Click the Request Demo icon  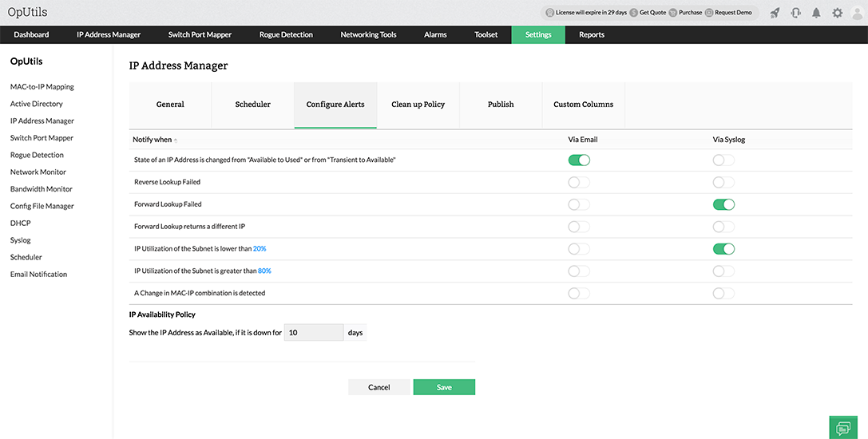[708, 12]
